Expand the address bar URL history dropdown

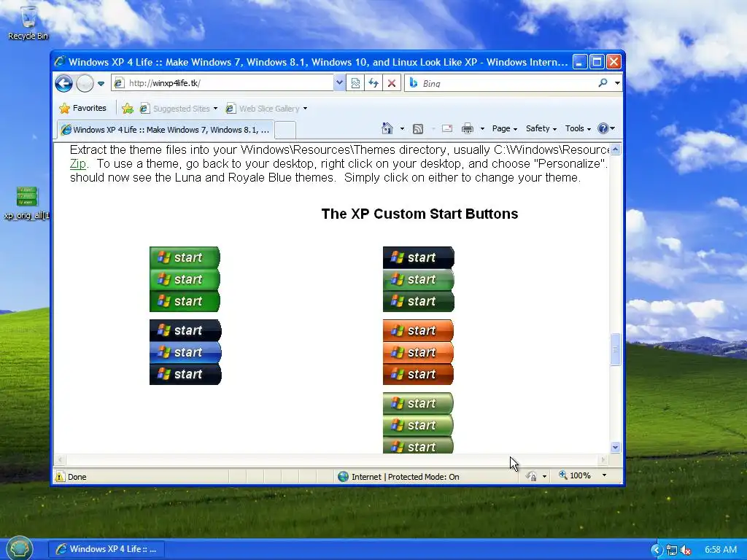pyautogui.click(x=339, y=83)
